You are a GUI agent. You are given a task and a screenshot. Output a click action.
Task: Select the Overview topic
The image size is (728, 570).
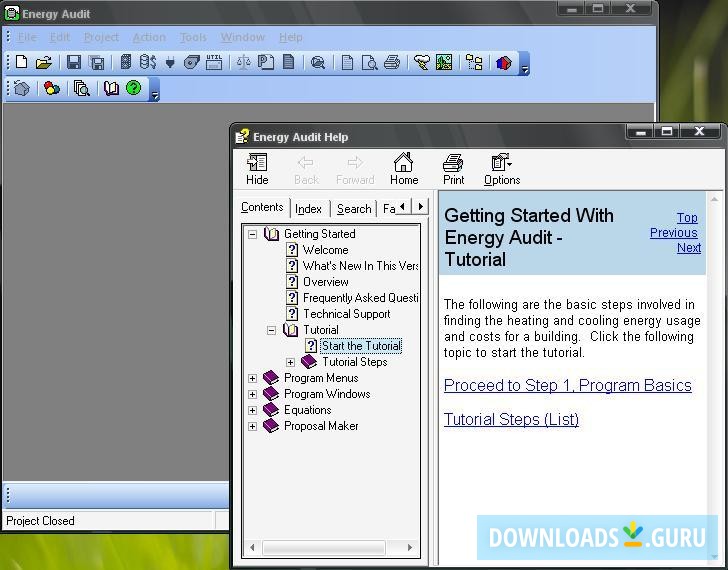tap(325, 282)
